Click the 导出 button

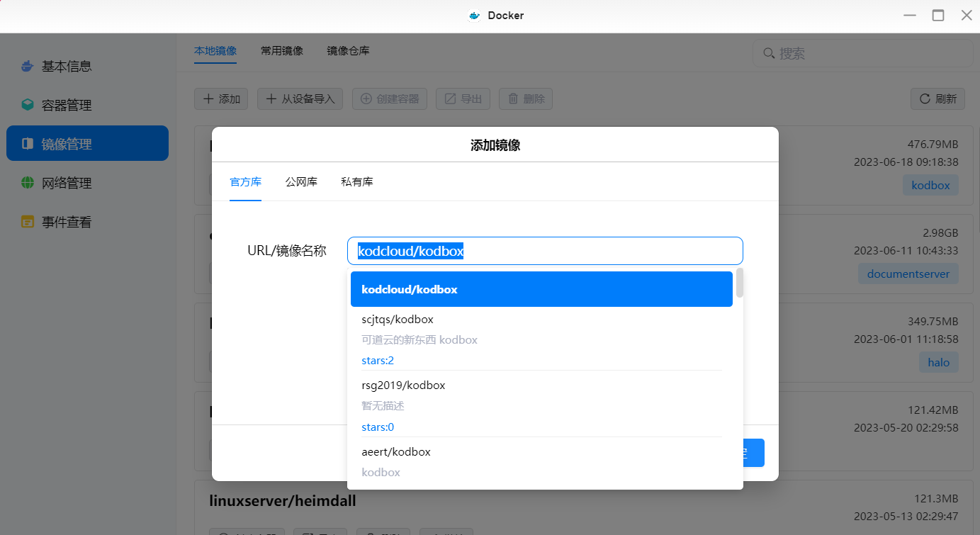(x=463, y=99)
